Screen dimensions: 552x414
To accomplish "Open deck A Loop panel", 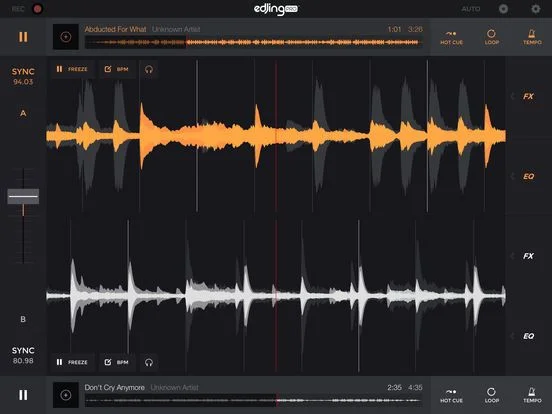I will click(x=491, y=38).
